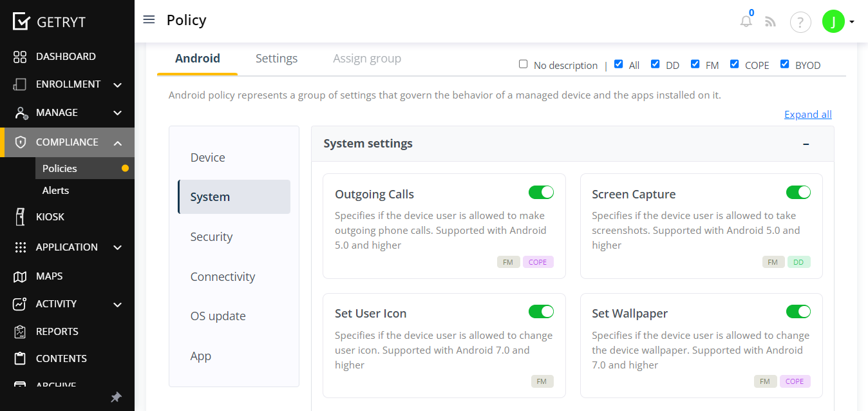
Task: Click the Screen Capture card title
Action: pyautogui.click(x=634, y=195)
